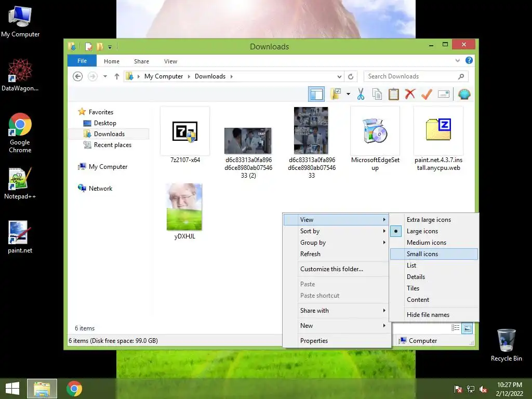The width and height of the screenshot is (532, 399).
Task: Expand the New submenu
Action: (337, 326)
